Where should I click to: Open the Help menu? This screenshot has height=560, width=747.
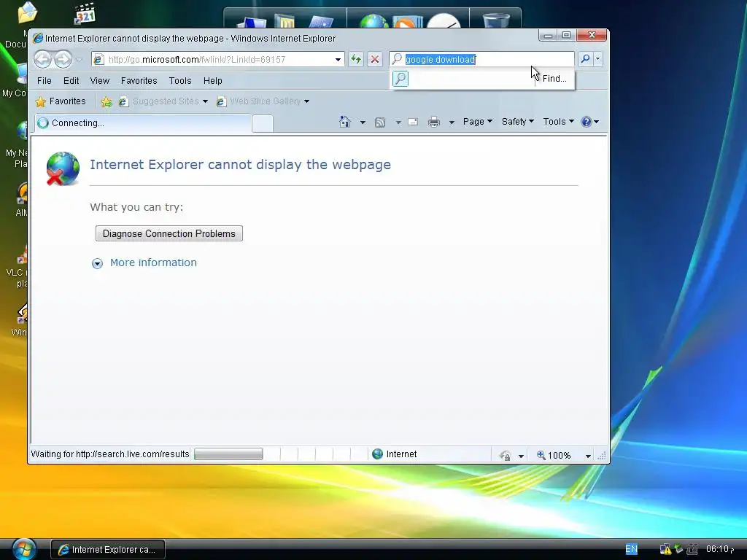(x=212, y=80)
